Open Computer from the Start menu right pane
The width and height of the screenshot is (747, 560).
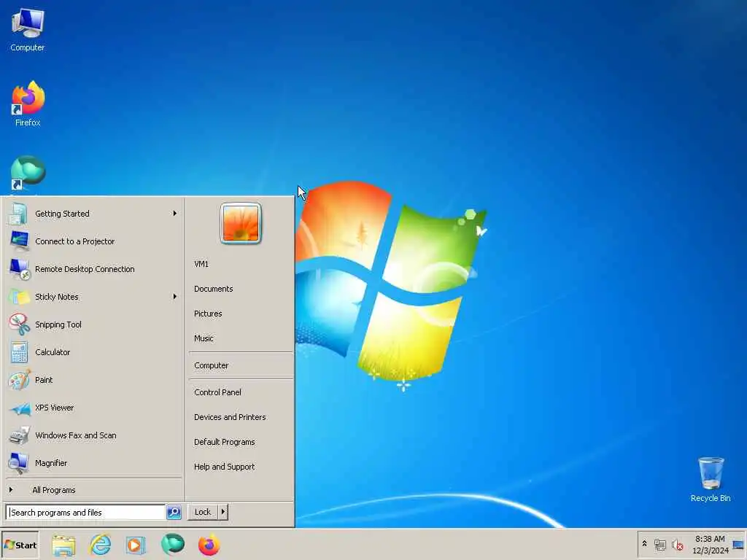click(x=211, y=366)
